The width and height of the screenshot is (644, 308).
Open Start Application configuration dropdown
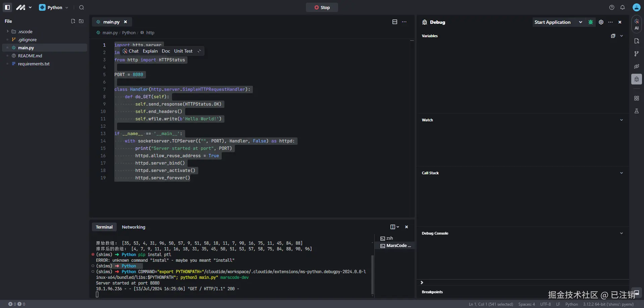pos(581,22)
